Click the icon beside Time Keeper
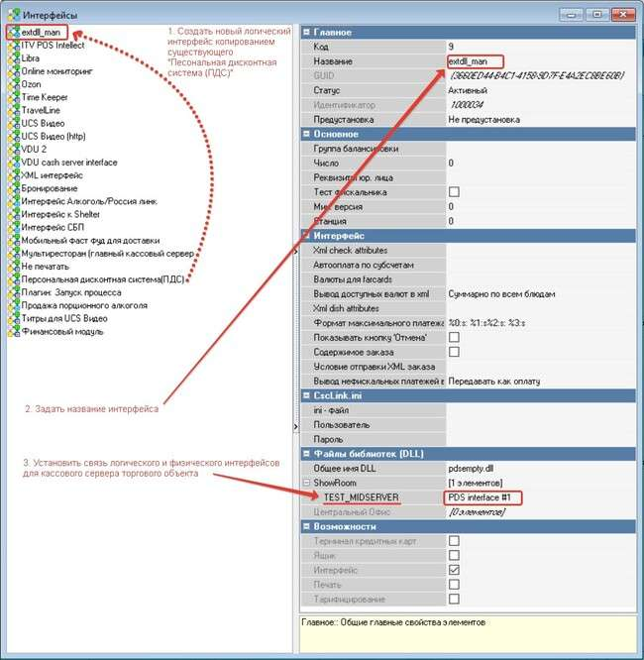Image resolution: width=644 pixels, height=660 pixels. [x=13, y=97]
